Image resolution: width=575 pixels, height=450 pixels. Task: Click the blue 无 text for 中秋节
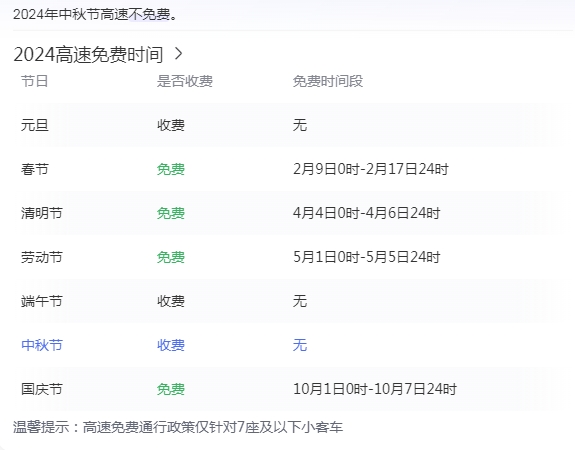(300, 345)
